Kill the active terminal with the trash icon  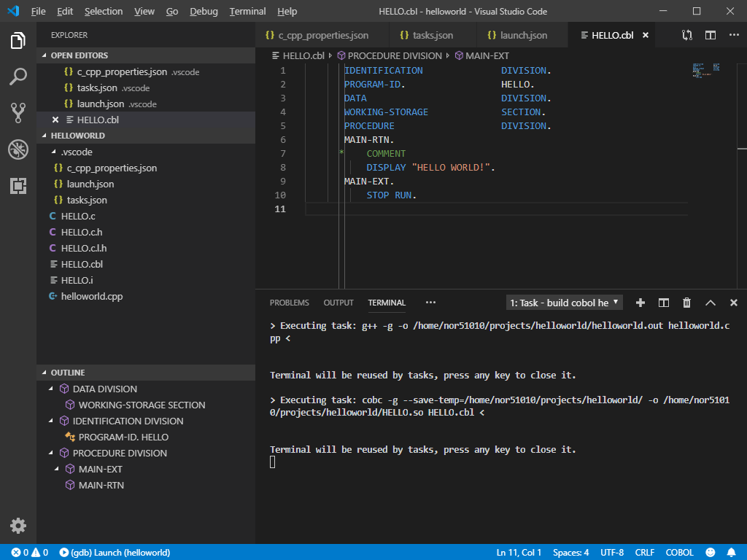[x=686, y=302]
